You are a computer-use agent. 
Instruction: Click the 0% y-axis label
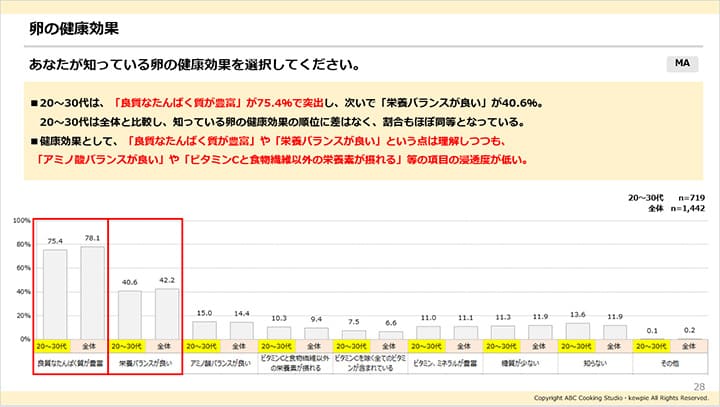(x=25, y=339)
